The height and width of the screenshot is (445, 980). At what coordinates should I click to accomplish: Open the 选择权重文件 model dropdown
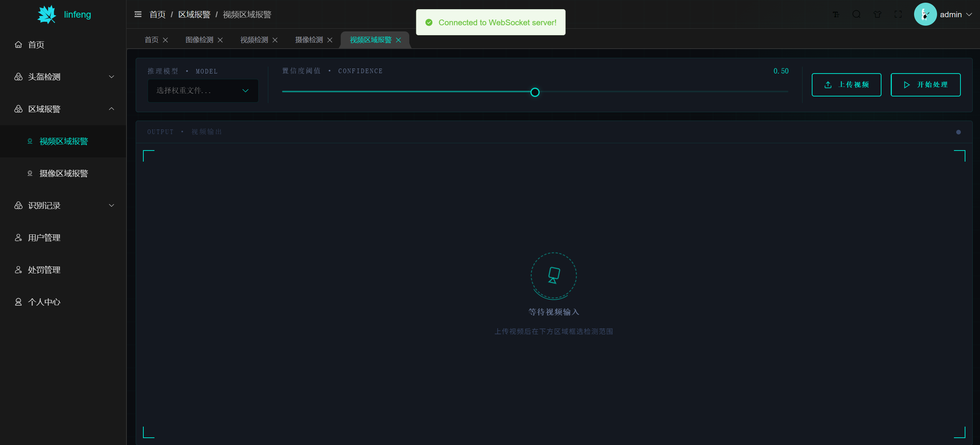pos(203,91)
